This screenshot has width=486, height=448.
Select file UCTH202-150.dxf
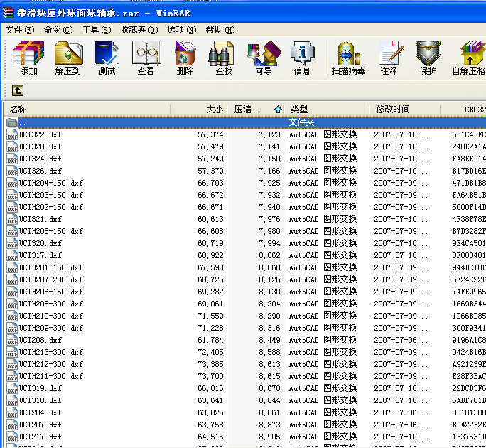51,207
